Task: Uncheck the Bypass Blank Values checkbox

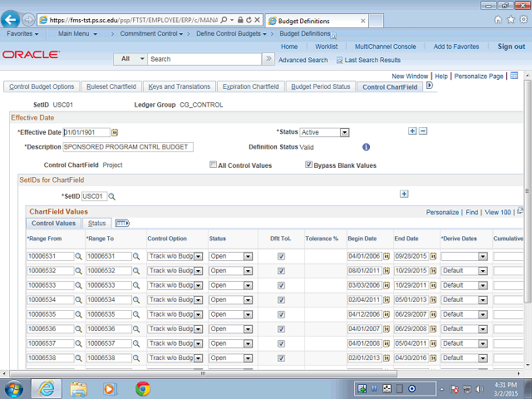Action: pos(308,165)
